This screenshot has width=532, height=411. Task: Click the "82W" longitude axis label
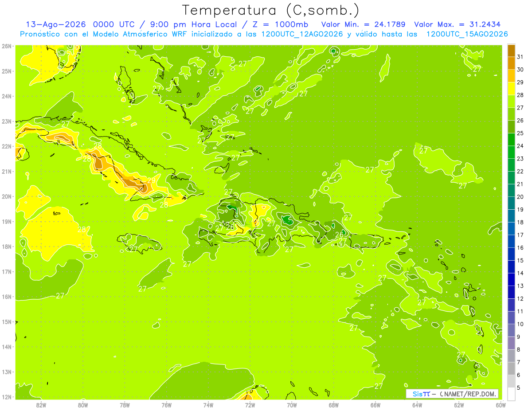[x=41, y=405]
